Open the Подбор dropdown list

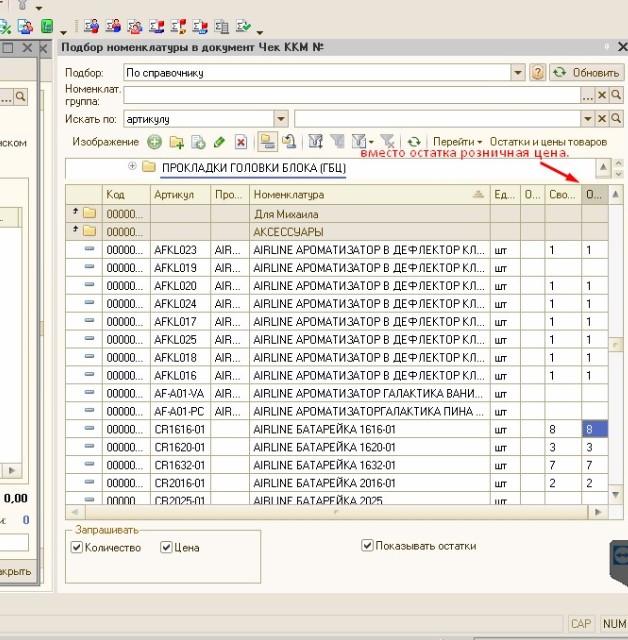click(517, 73)
